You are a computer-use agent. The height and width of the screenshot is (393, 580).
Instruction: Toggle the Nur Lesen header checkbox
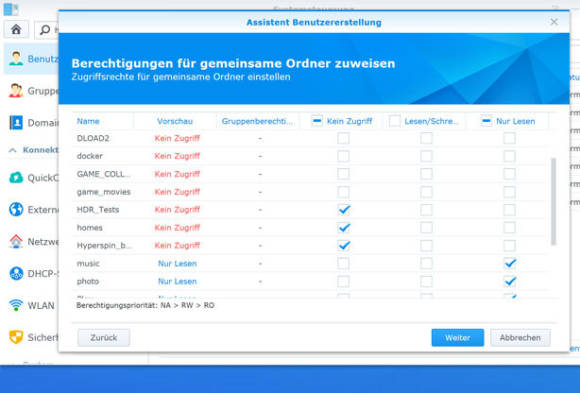click(486, 121)
